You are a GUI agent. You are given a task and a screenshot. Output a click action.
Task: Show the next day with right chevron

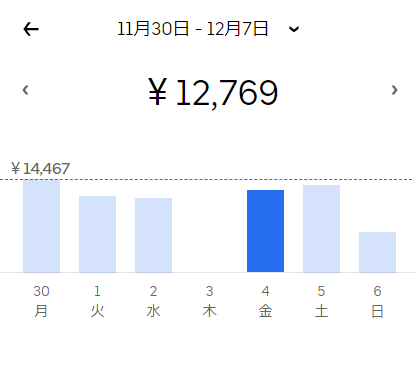coord(394,90)
